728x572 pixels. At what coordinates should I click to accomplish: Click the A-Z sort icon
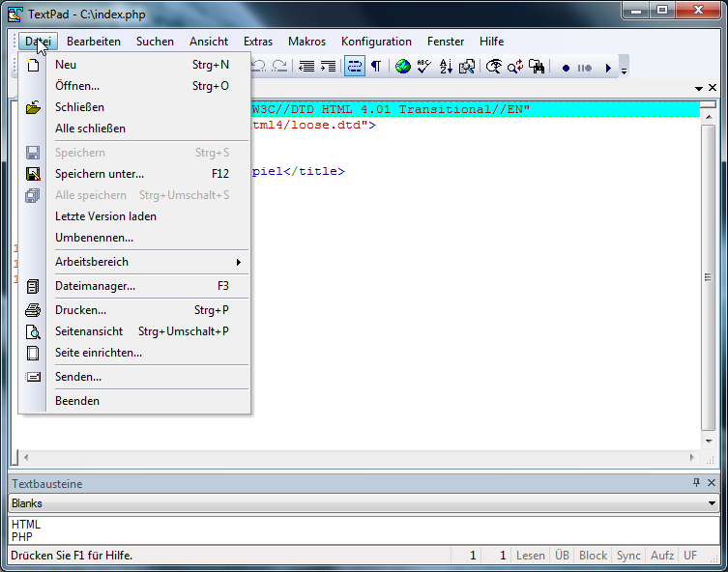[x=446, y=67]
